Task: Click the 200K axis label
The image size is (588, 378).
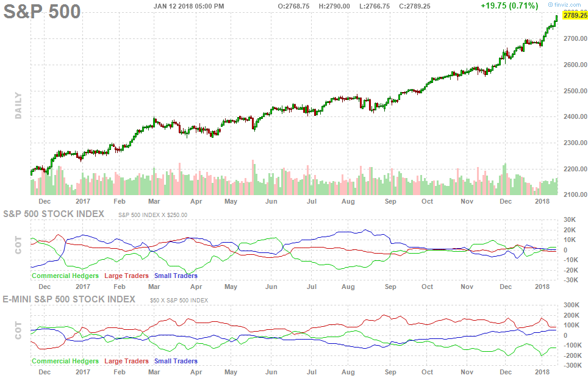Action: (x=572, y=315)
